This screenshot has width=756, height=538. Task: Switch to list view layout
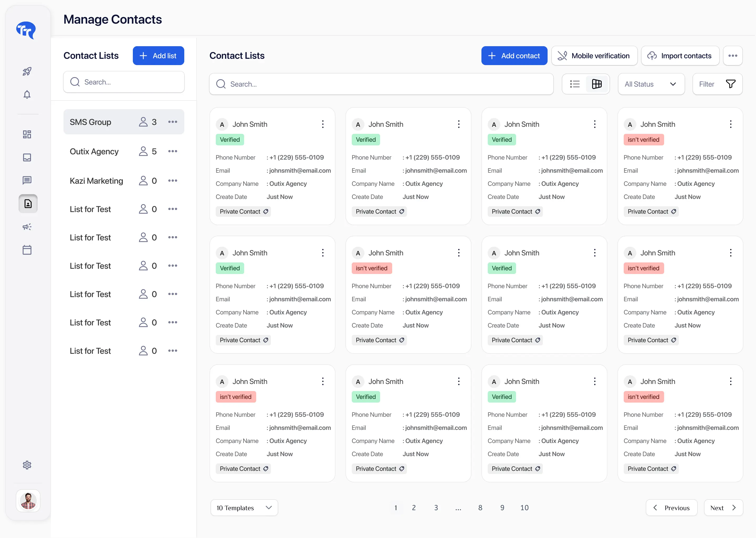575,84
